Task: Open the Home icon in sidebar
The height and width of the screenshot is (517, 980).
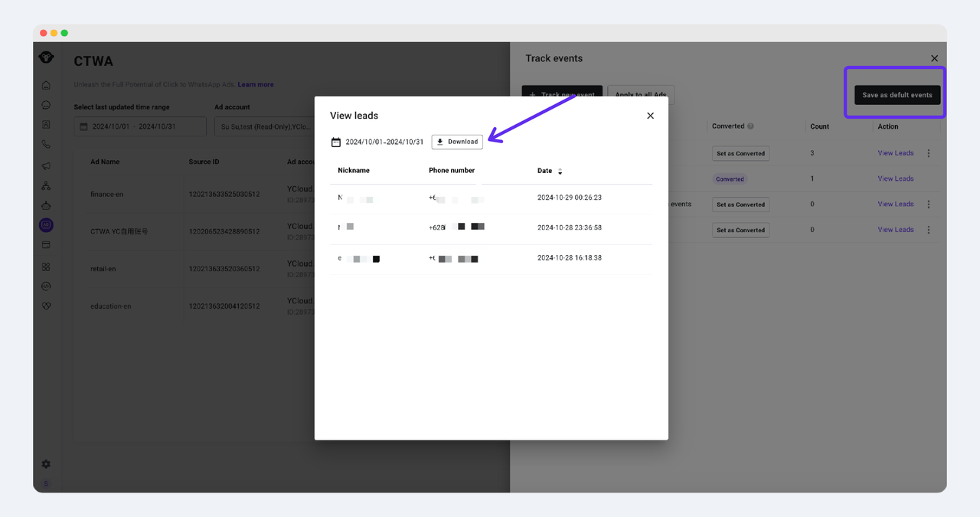Action: pos(46,85)
